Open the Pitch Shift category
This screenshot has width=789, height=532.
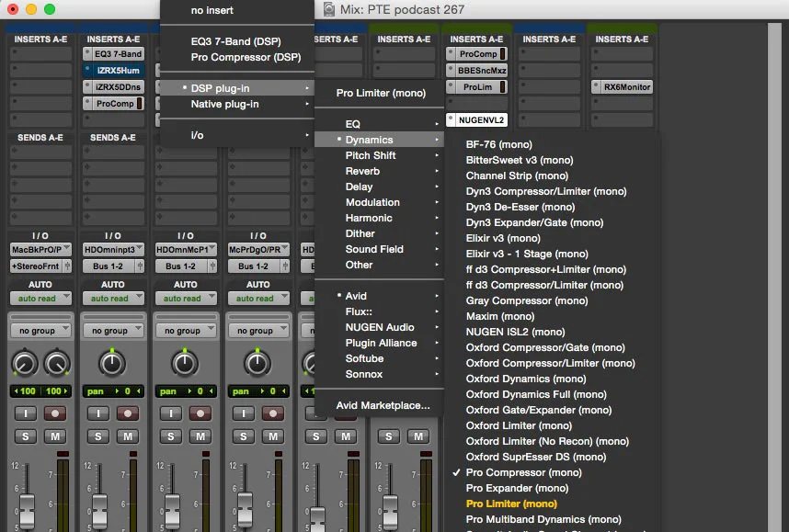click(x=380, y=155)
